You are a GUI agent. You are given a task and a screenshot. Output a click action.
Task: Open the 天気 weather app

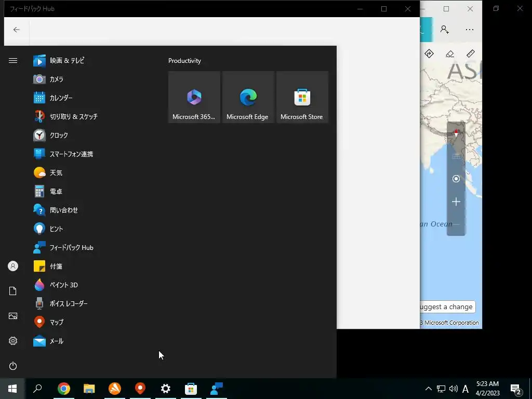pos(91,172)
